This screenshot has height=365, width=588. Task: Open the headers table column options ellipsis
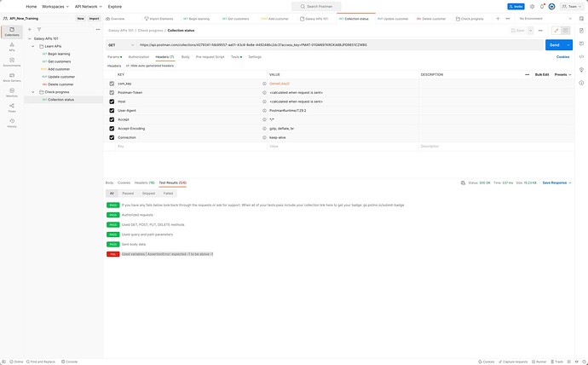click(x=527, y=75)
